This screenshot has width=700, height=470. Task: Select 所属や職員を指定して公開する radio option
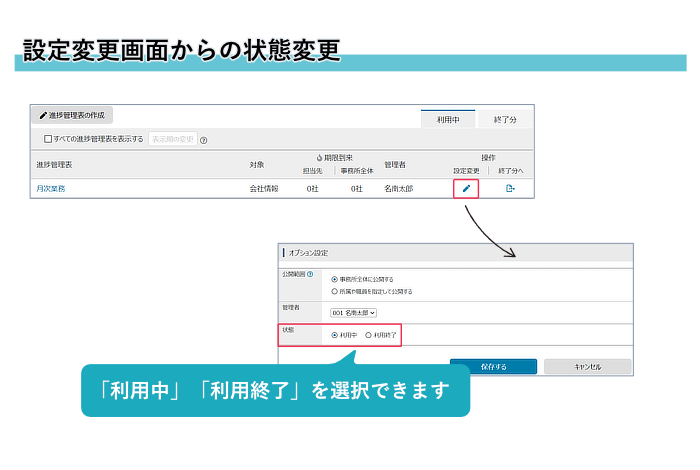point(334,291)
